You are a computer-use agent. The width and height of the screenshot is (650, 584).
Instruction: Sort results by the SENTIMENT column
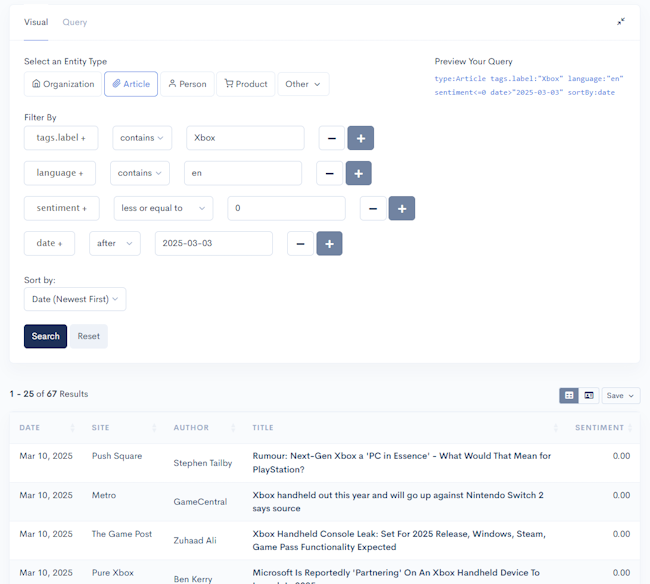[603, 428]
